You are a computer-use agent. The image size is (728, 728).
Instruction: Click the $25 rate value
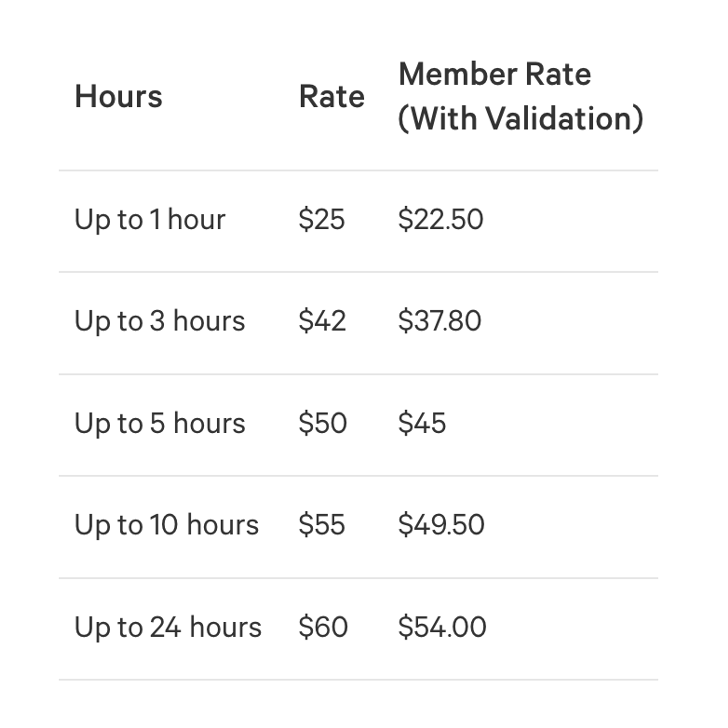point(321,219)
